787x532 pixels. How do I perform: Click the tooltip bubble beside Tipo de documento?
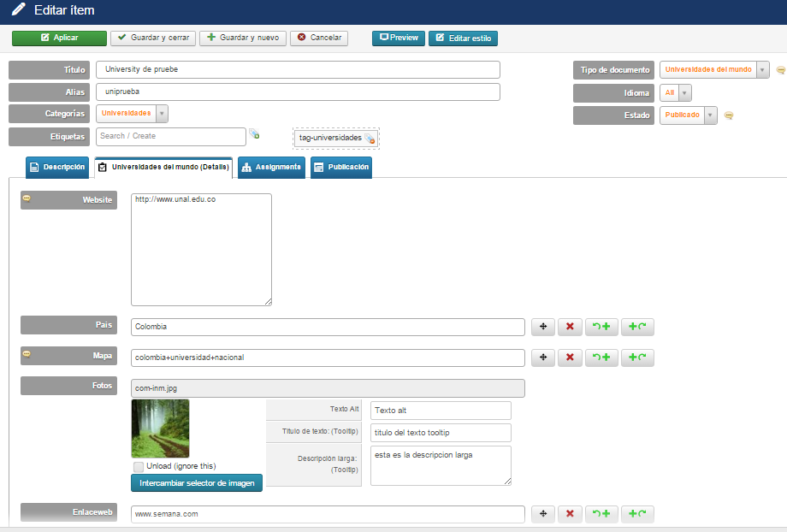pyautogui.click(x=780, y=70)
